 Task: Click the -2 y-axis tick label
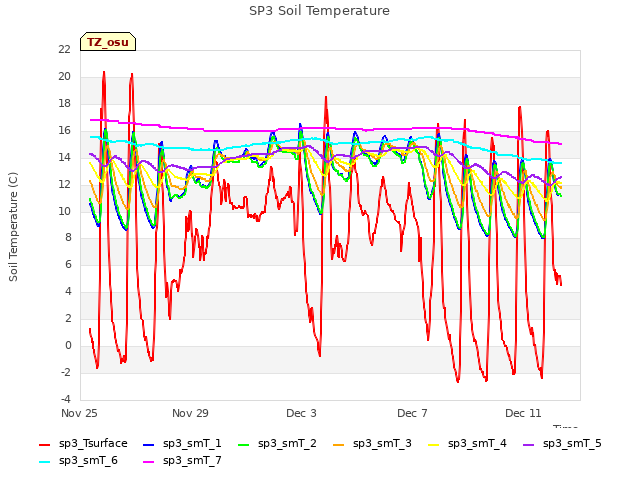[66, 372]
